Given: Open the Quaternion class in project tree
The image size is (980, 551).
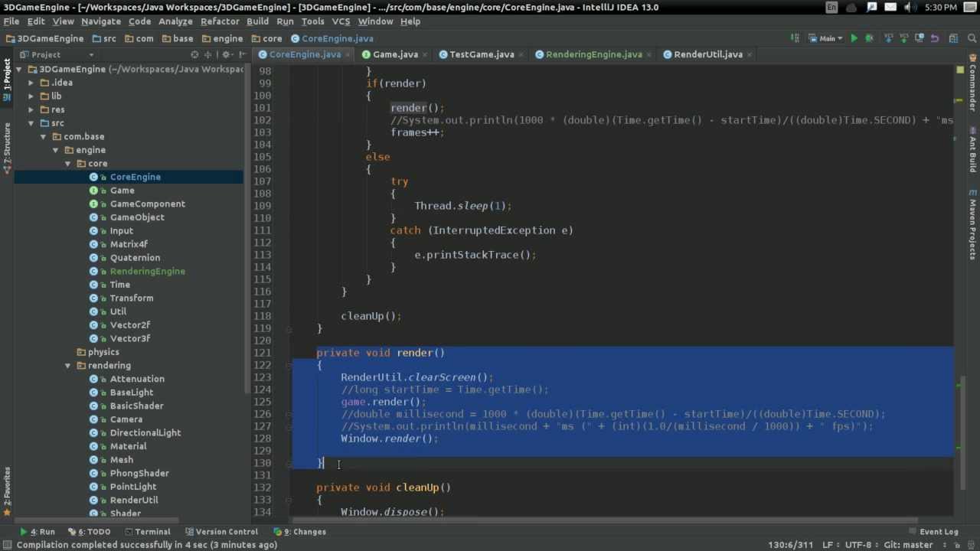Looking at the screenshot, I should coord(135,257).
